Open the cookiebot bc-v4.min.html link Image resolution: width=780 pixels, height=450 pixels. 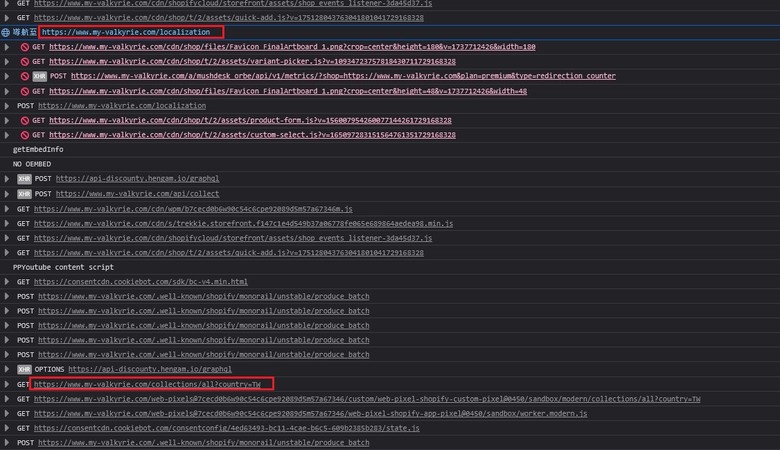point(141,282)
